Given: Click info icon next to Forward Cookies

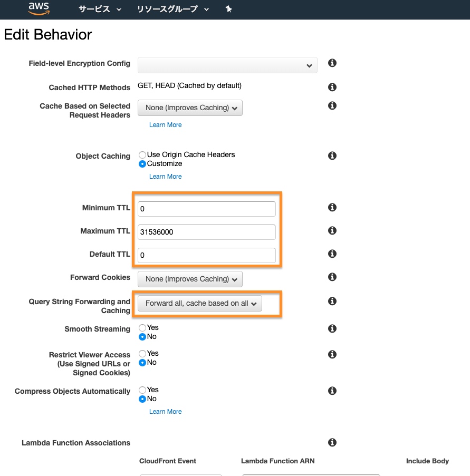Looking at the screenshot, I should tap(332, 277).
